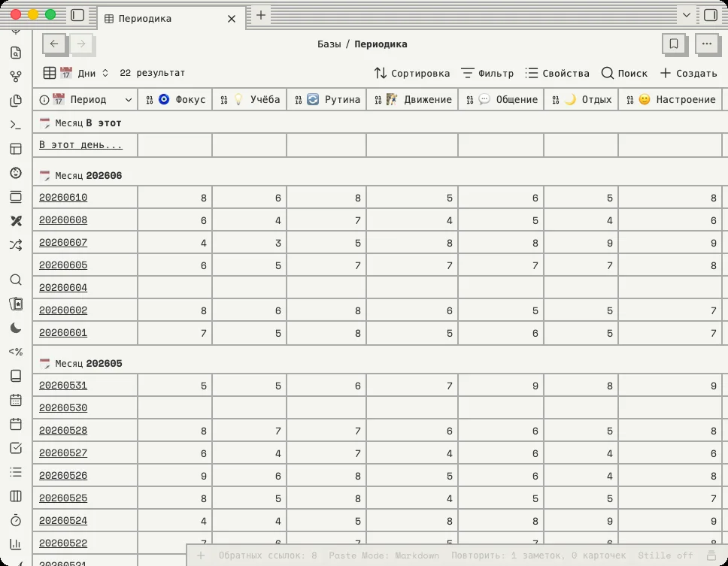The width and height of the screenshot is (728, 566).
Task: Open the flashcards ribbon icon
Action: [16, 304]
